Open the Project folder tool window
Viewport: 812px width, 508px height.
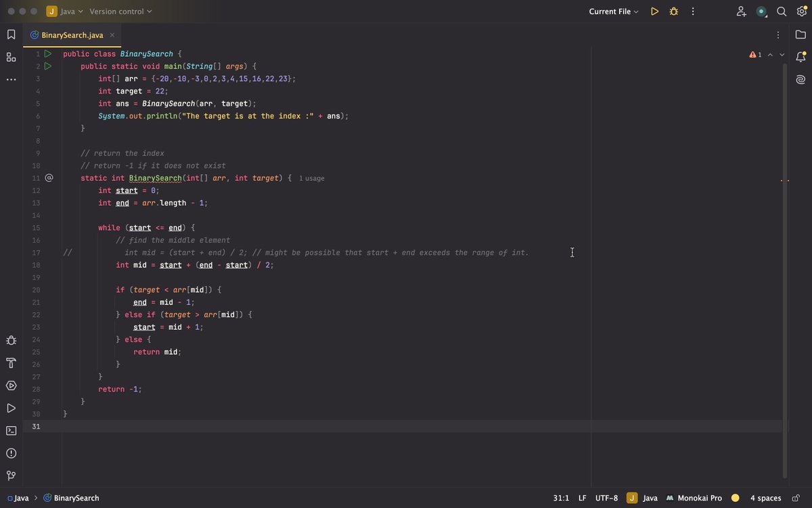pos(800,35)
